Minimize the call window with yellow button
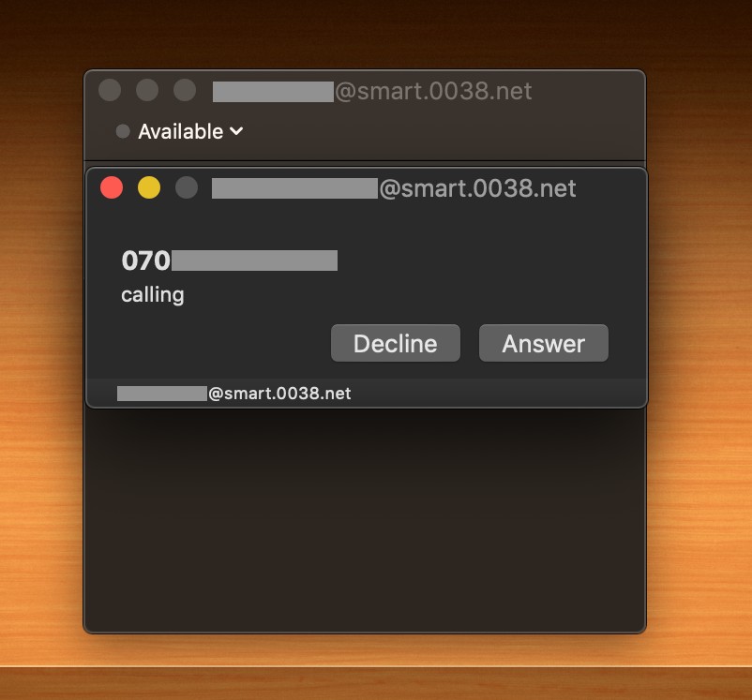The width and height of the screenshot is (752, 700). (149, 187)
